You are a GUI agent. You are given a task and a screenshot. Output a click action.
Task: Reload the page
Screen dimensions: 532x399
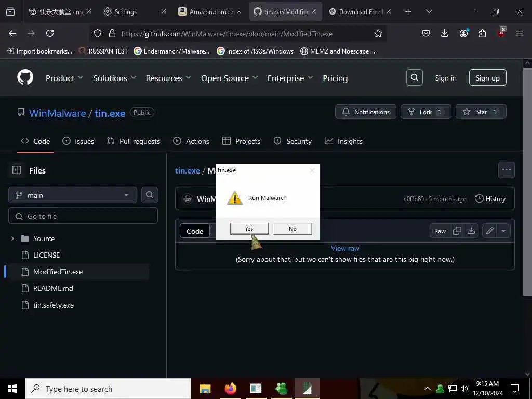[x=50, y=33]
